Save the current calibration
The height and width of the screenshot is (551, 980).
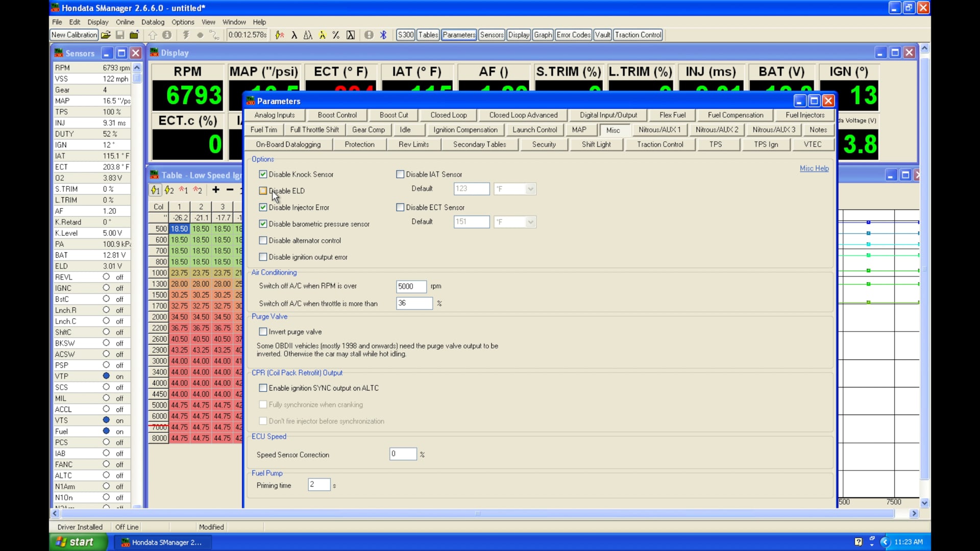(x=120, y=35)
